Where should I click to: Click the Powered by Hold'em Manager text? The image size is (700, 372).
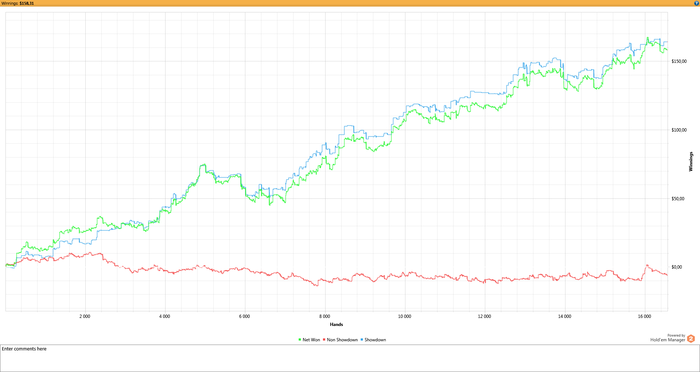point(668,338)
